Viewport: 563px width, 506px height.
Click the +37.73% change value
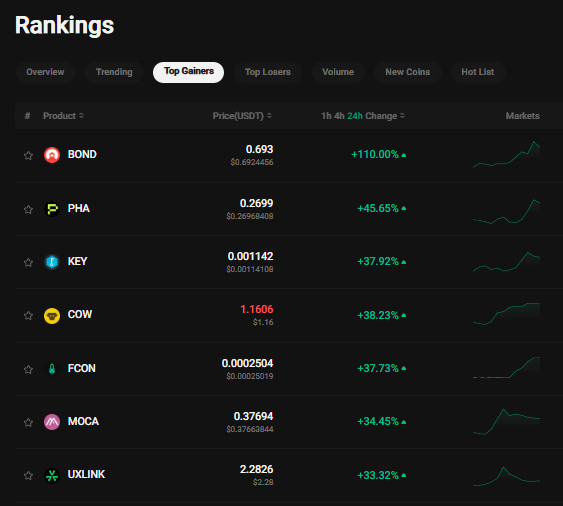coord(378,368)
